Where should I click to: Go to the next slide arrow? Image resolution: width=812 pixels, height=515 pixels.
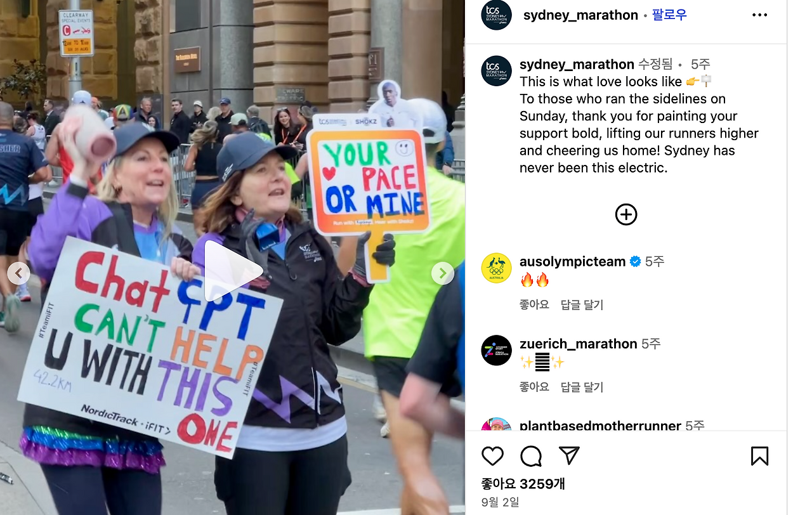[x=443, y=273]
